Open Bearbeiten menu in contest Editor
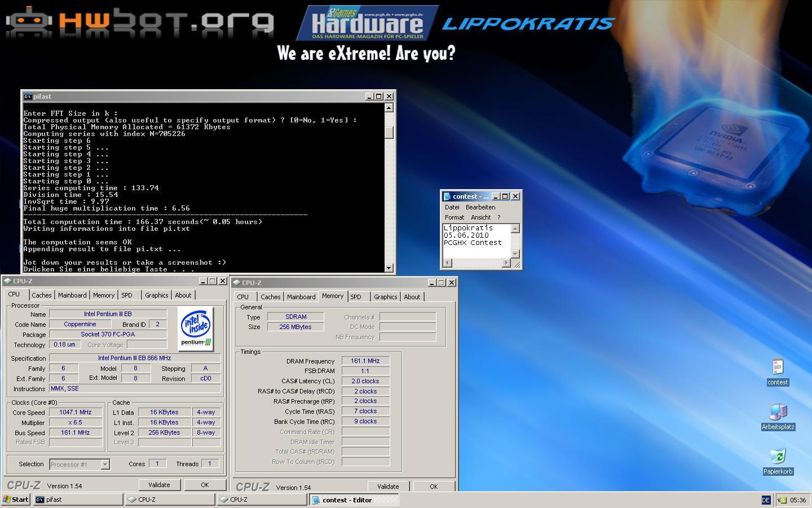This screenshot has width=812, height=508. click(x=480, y=207)
